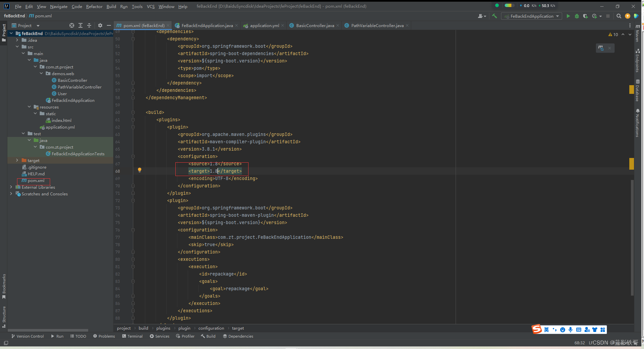The width and height of the screenshot is (644, 349).
Task: Open the Refactor menu
Action: (94, 6)
